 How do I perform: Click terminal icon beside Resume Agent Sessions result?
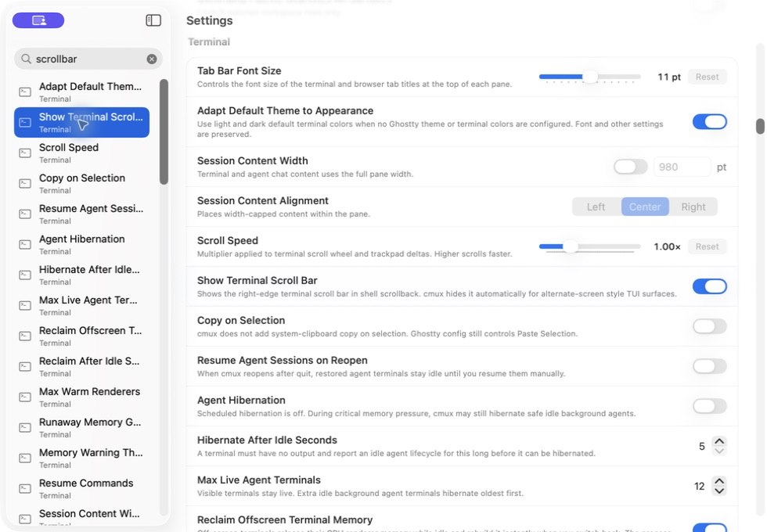[x=25, y=214]
